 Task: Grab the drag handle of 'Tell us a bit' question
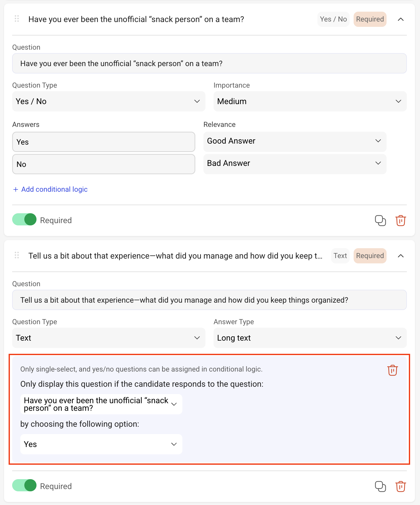point(17,255)
